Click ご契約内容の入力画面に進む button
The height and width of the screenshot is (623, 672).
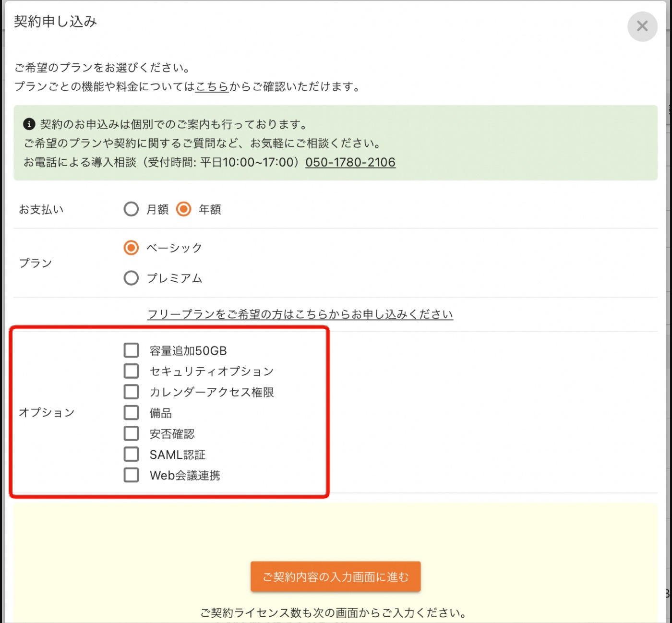pyautogui.click(x=336, y=576)
